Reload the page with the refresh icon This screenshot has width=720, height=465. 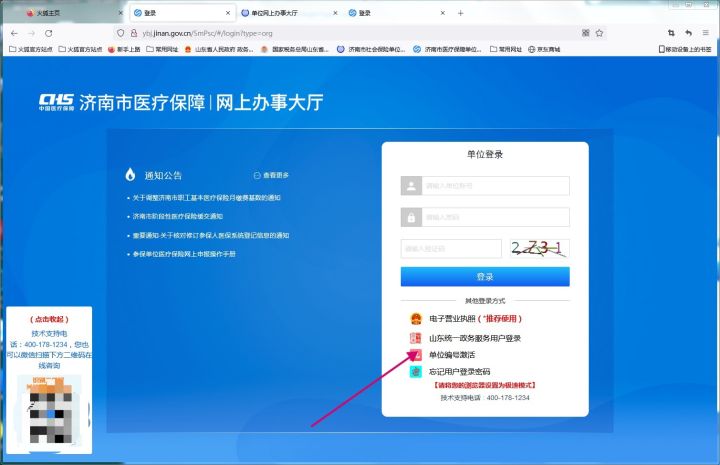[49, 33]
